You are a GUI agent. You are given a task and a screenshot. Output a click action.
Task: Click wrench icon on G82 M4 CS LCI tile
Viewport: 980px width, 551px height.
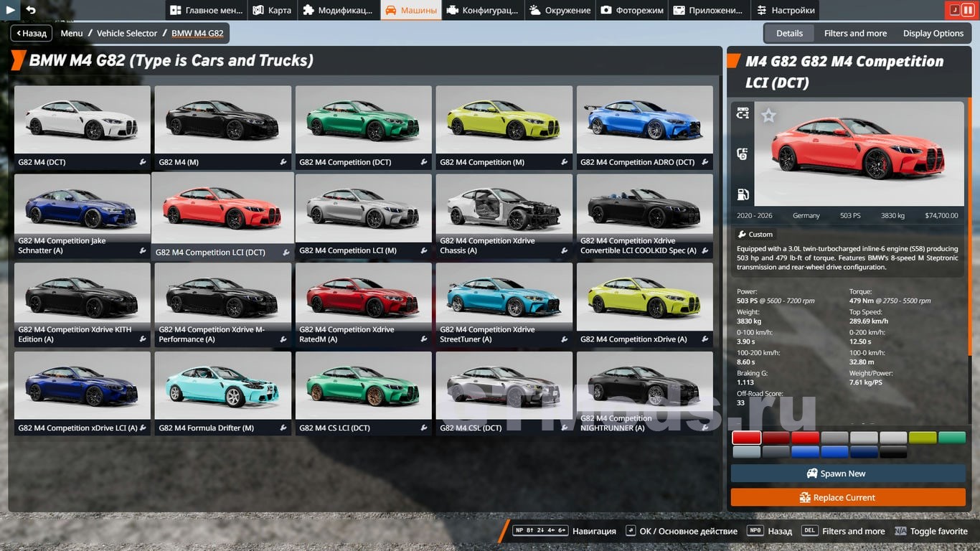coord(424,428)
